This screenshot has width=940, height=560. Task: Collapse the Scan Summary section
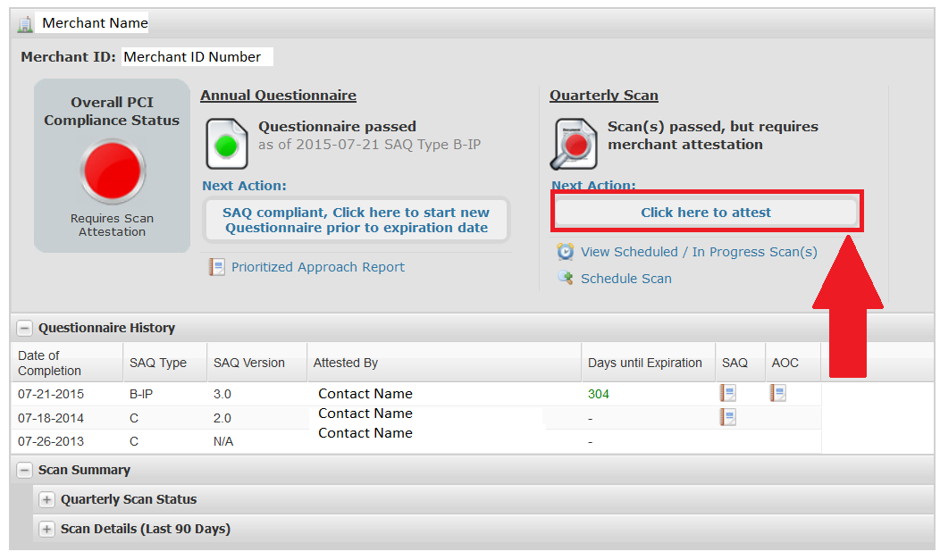pos(25,470)
